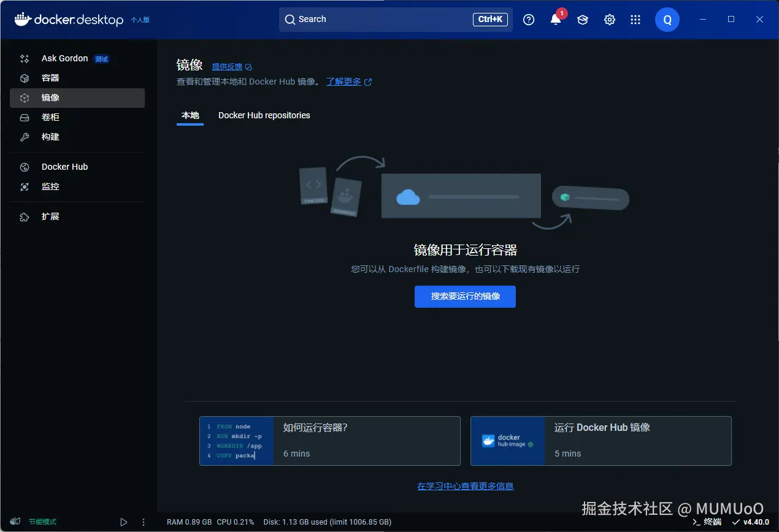The width and height of the screenshot is (779, 532).
Task: Open the apps grid icon
Action: [x=635, y=20]
